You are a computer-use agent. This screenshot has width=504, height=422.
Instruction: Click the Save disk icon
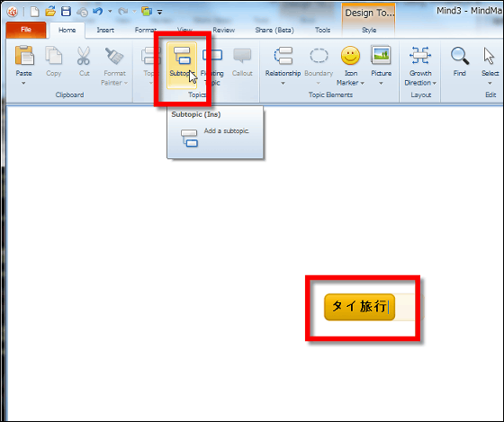click(66, 12)
